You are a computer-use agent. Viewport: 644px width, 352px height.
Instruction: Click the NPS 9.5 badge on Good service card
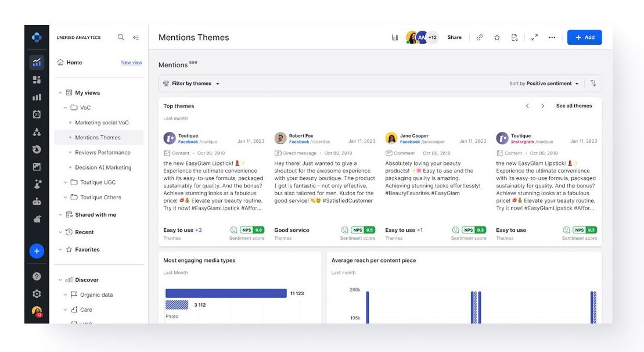click(363, 230)
